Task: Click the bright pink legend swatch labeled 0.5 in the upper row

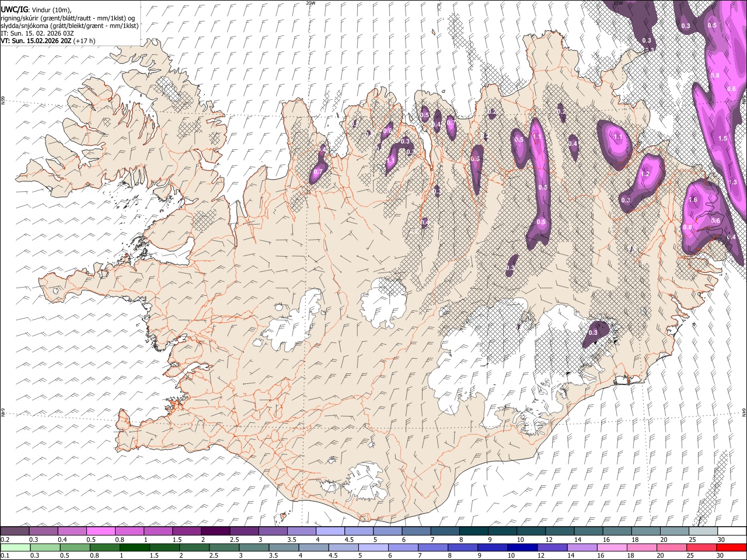Action: [101, 531]
